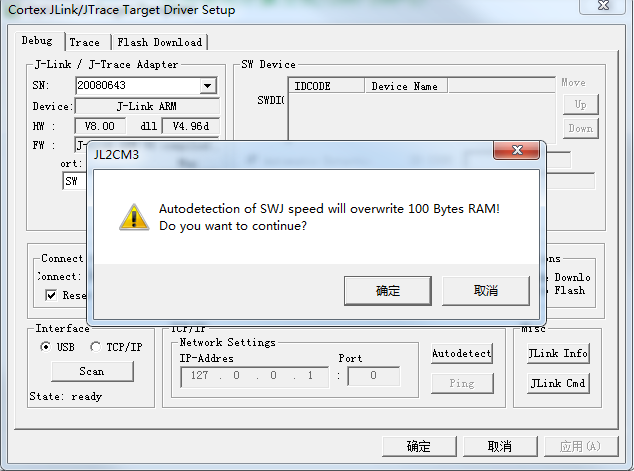Click the Ping button
Screen dimensions: 634x471
pyautogui.click(x=462, y=383)
